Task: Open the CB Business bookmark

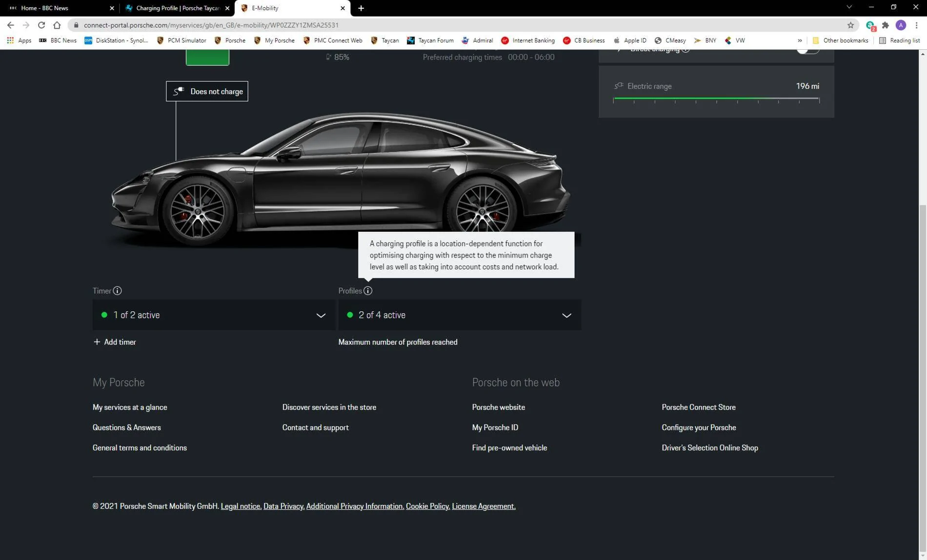Action: [583, 40]
